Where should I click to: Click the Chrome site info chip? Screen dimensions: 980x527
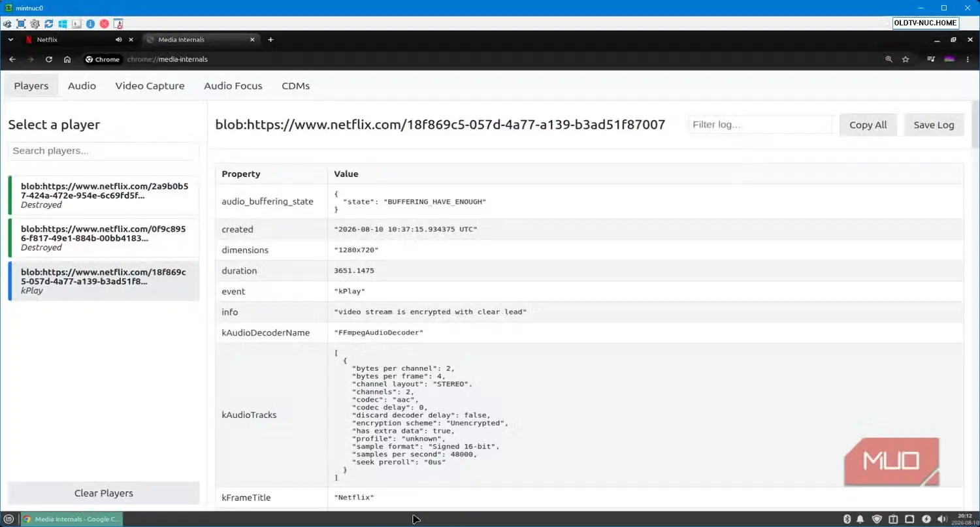103,59
